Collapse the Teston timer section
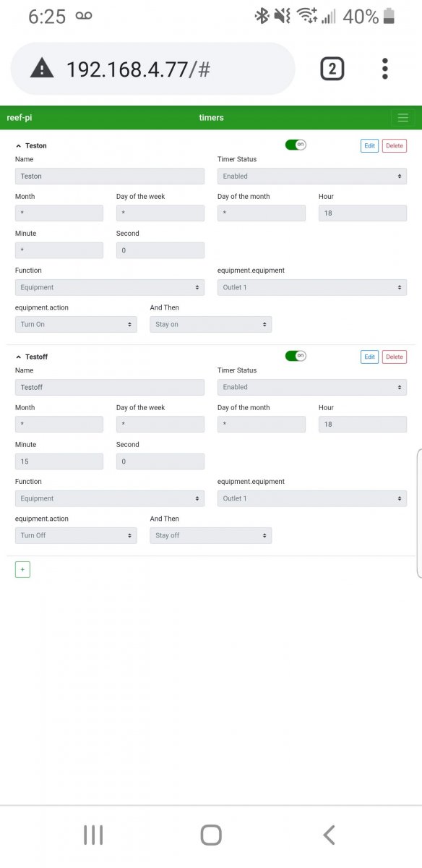 pos(18,146)
